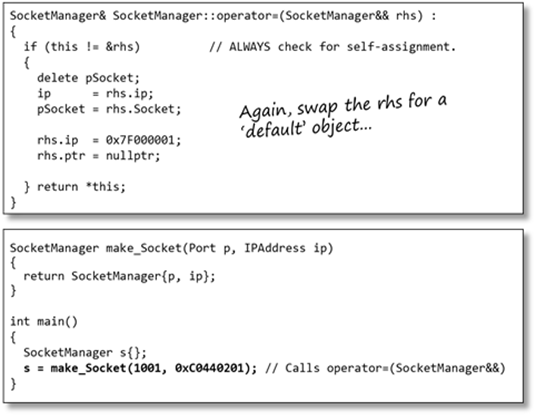536x416 pixels.
Task: Select the ALWAYS check for self-assignment comment
Action: 332,46
